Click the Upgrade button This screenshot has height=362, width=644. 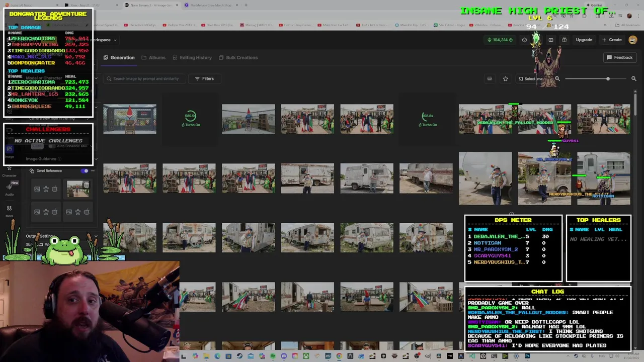click(x=584, y=40)
